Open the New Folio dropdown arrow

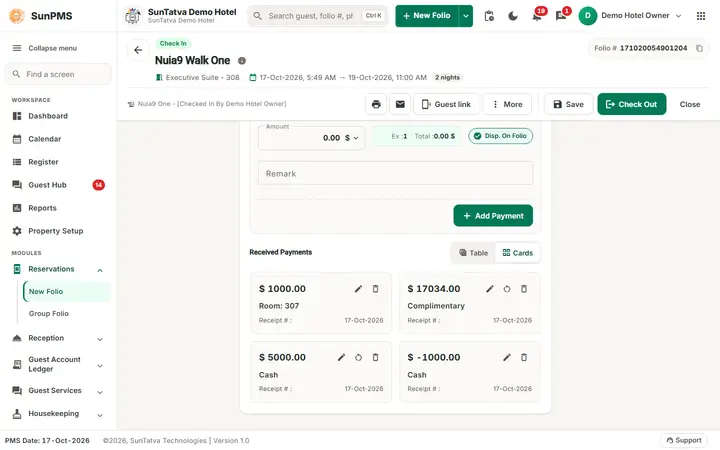pyautogui.click(x=466, y=16)
